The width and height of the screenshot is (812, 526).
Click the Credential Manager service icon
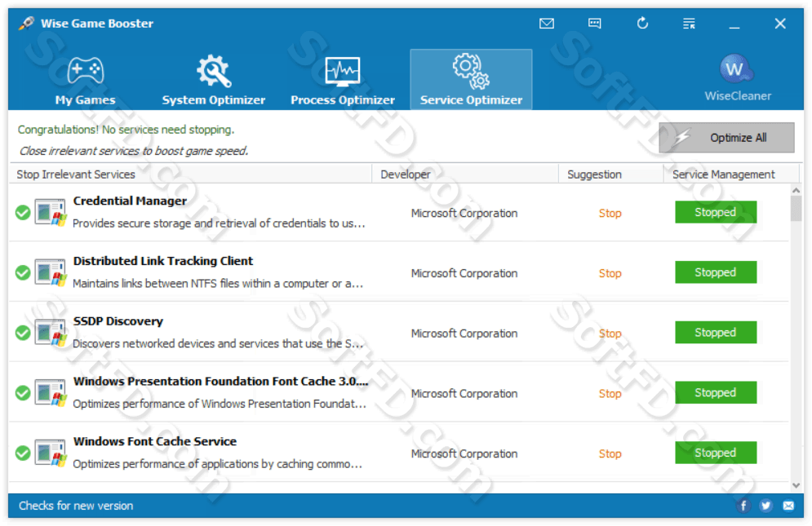(x=51, y=212)
